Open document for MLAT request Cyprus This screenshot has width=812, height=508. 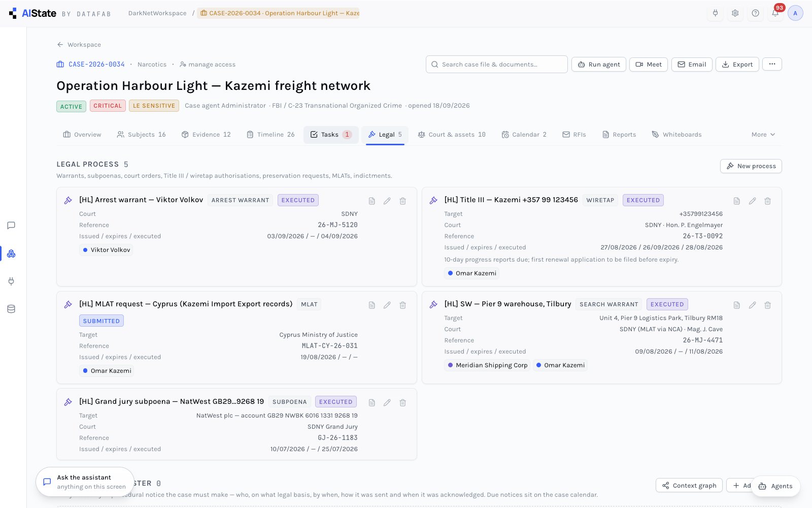(x=371, y=305)
